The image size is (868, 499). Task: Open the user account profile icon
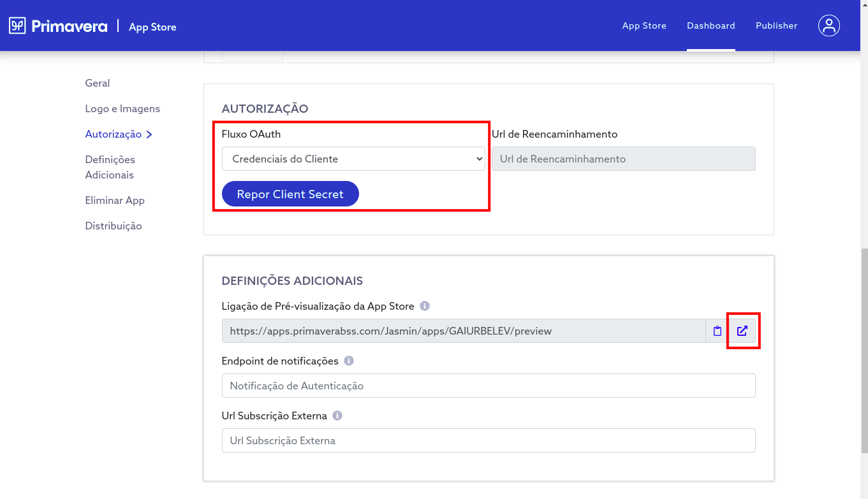828,25
